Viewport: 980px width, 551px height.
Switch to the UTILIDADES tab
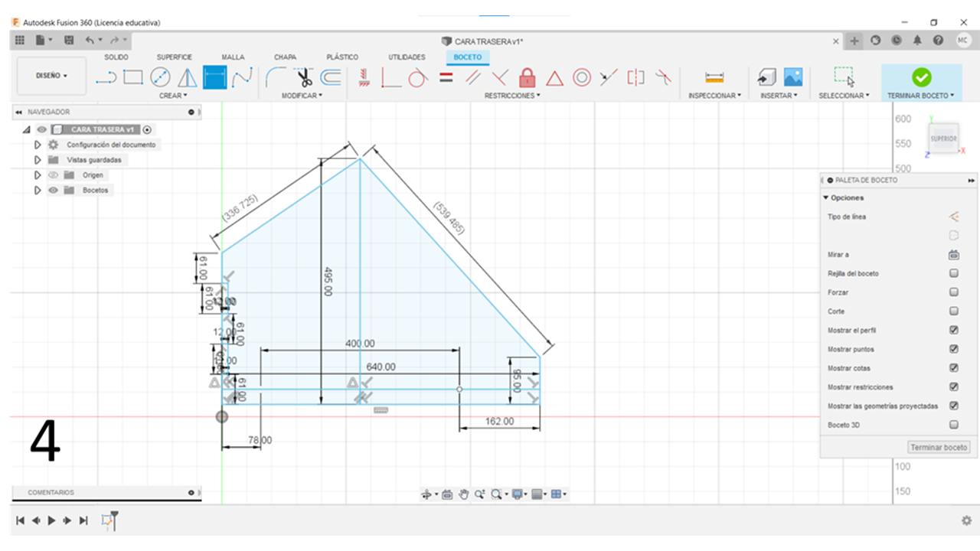click(x=407, y=57)
